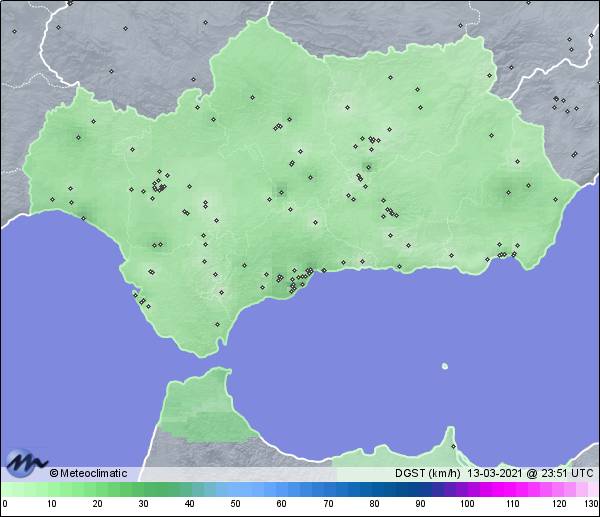The width and height of the screenshot is (600, 517).
Task: Pick the light blue color band above 50
Action: coord(235,489)
